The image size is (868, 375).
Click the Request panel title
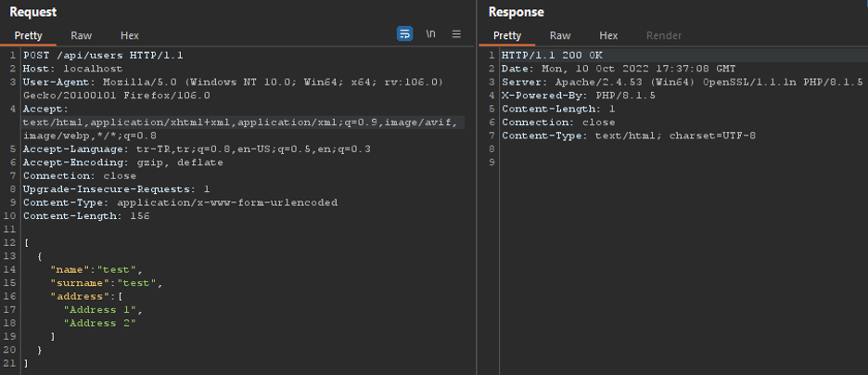point(33,12)
